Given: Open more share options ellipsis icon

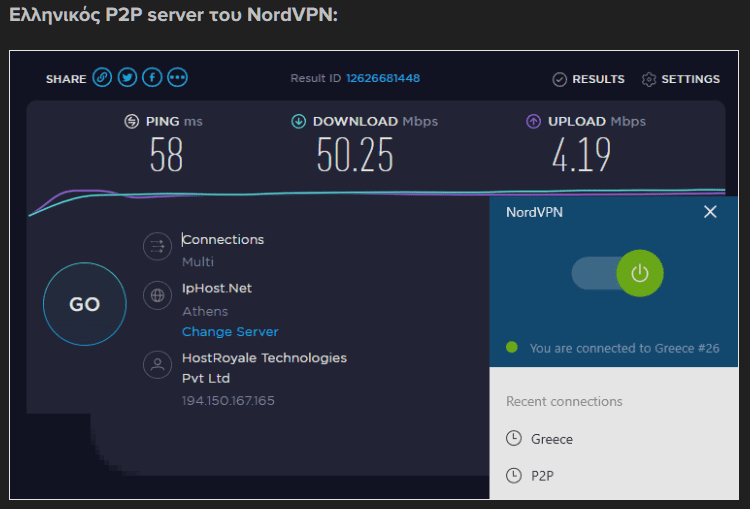Looking at the screenshot, I should click(177, 77).
